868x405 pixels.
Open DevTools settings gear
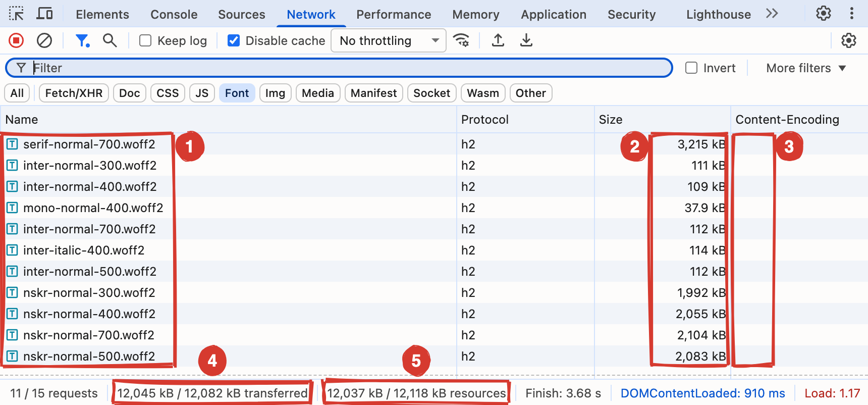coord(824,14)
